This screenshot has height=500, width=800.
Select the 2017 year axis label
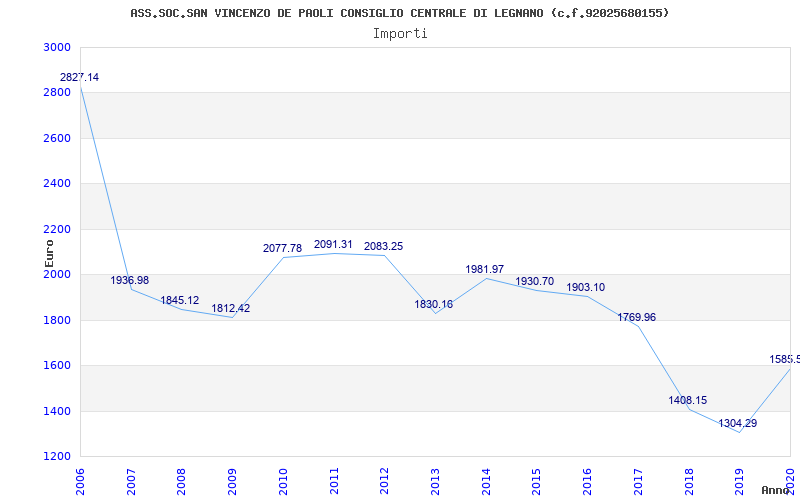coord(638,481)
